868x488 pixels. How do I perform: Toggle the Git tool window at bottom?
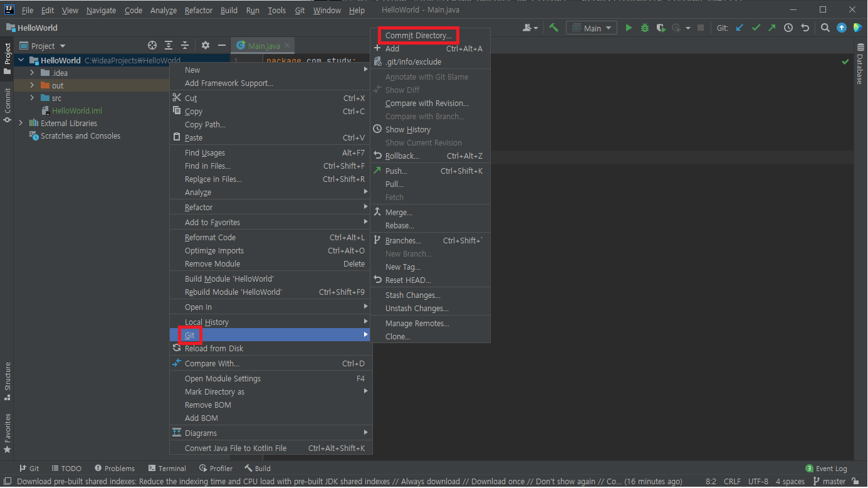click(x=29, y=468)
